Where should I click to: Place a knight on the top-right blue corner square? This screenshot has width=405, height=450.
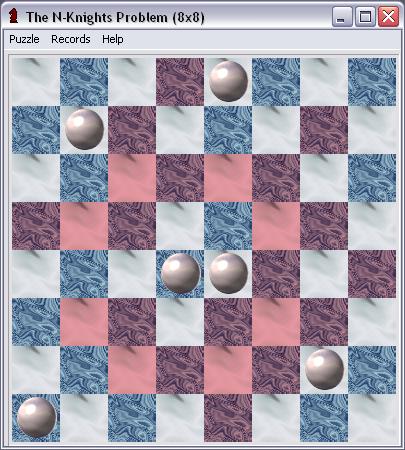tap(372, 82)
